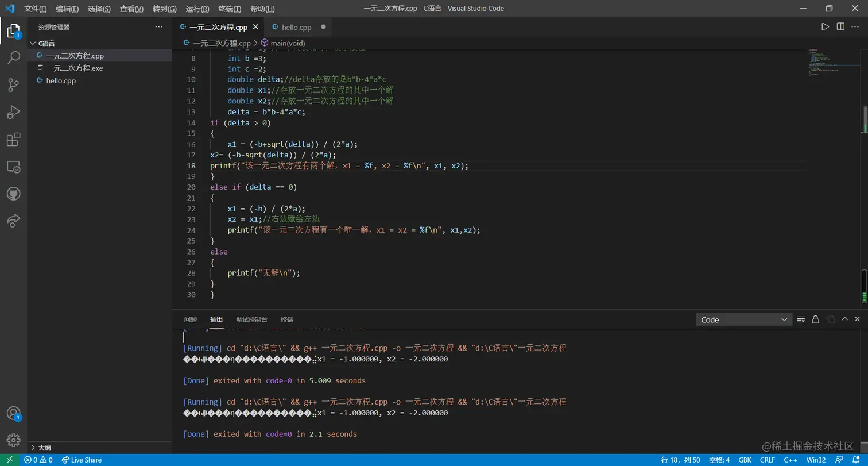The image size is (868, 466).
Task: Open the Explorer view in the activity bar
Action: click(13, 31)
